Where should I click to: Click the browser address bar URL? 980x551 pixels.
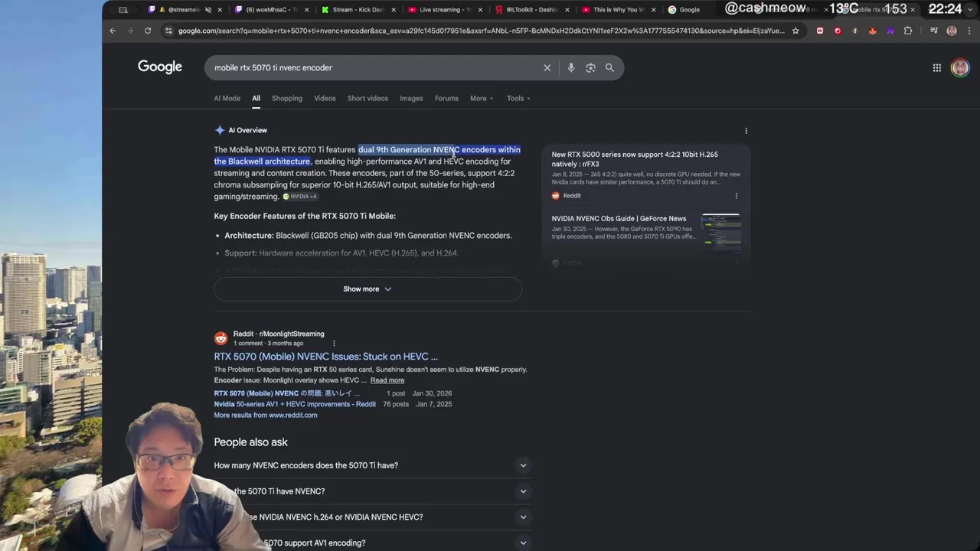tap(481, 31)
